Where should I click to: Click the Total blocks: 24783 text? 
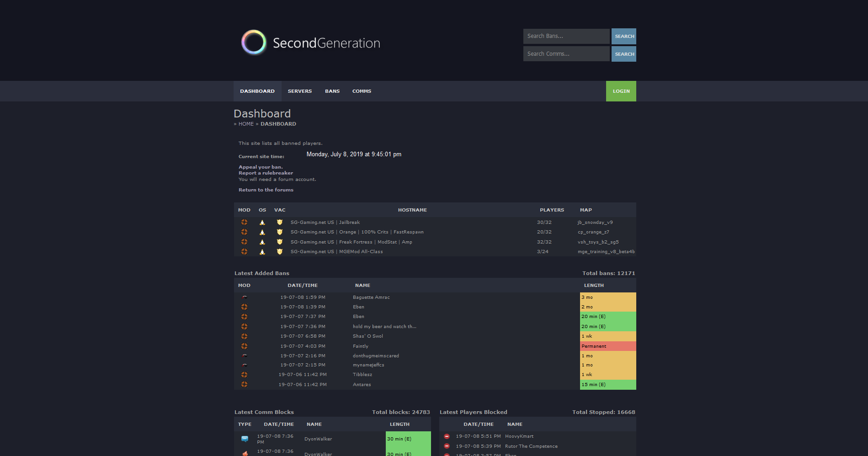tap(401, 412)
